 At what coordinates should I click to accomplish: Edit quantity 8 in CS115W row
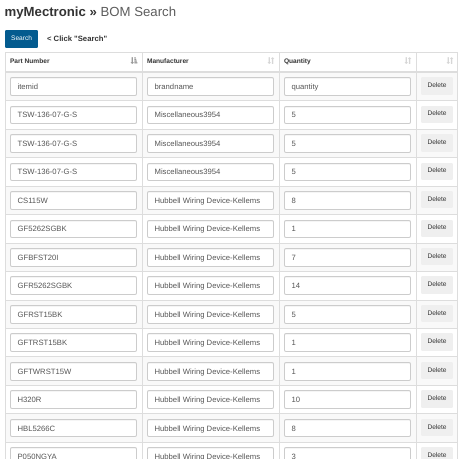pos(347,200)
